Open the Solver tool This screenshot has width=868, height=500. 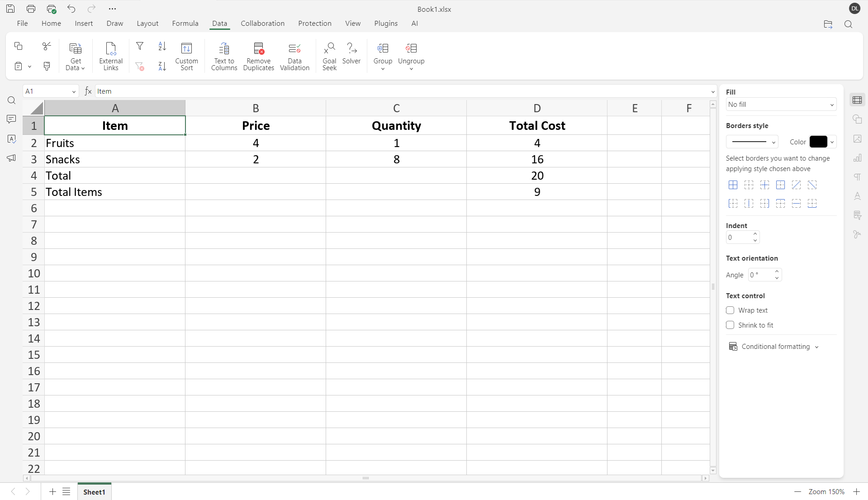(351, 53)
